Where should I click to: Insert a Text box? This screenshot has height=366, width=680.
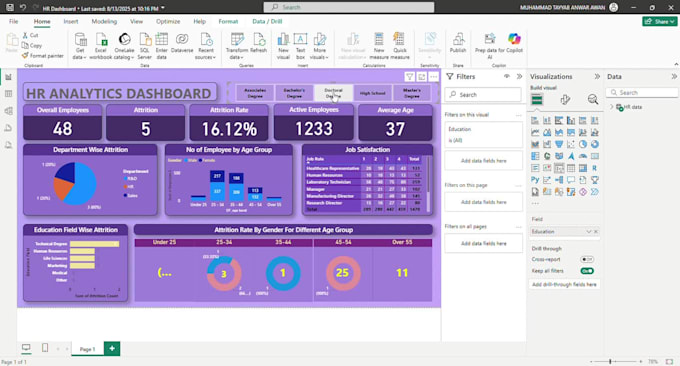click(x=300, y=46)
